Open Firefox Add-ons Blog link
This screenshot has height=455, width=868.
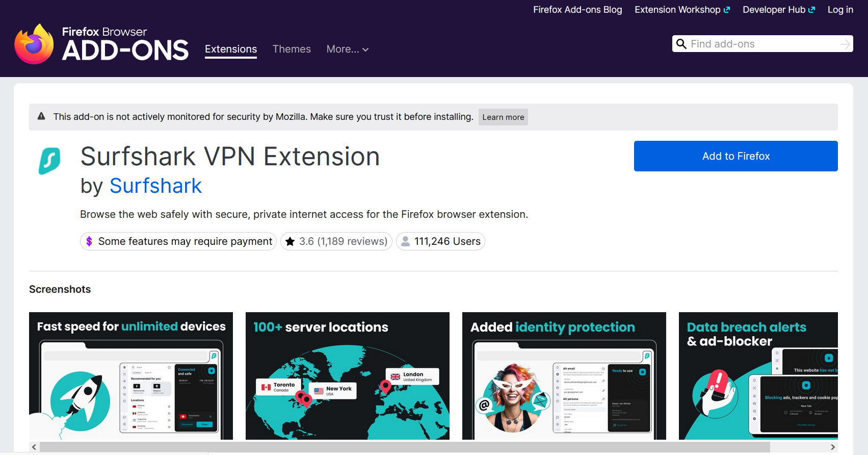(577, 10)
